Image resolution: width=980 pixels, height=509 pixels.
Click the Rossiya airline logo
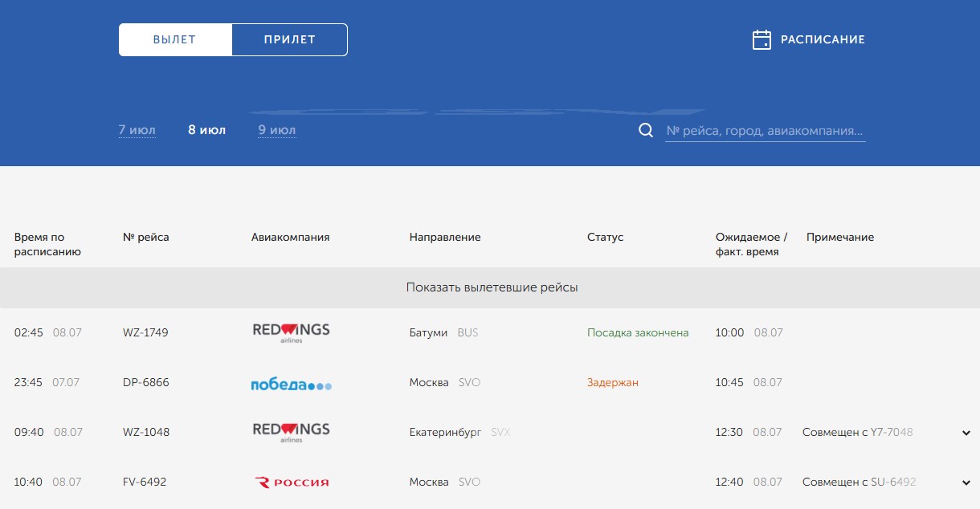click(292, 483)
